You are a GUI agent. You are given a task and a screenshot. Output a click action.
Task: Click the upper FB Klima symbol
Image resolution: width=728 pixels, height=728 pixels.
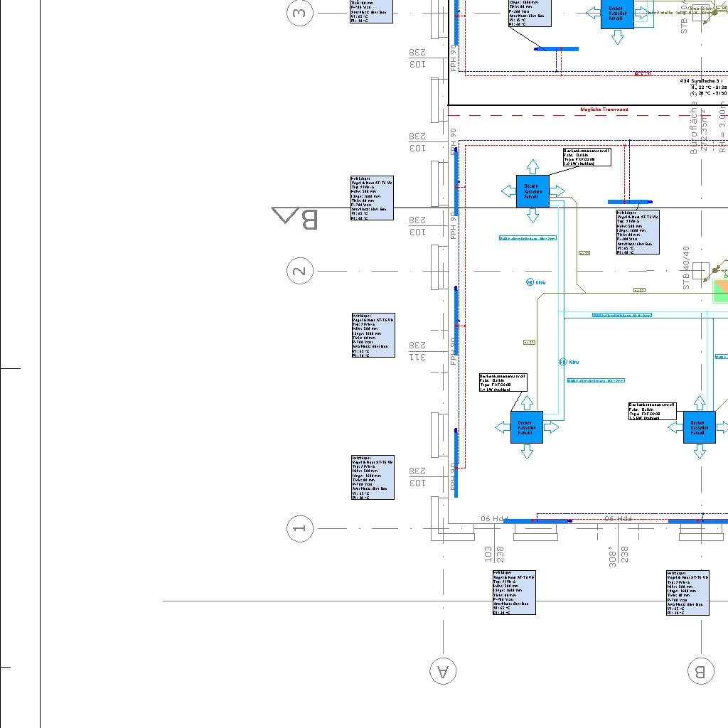pos(530,282)
